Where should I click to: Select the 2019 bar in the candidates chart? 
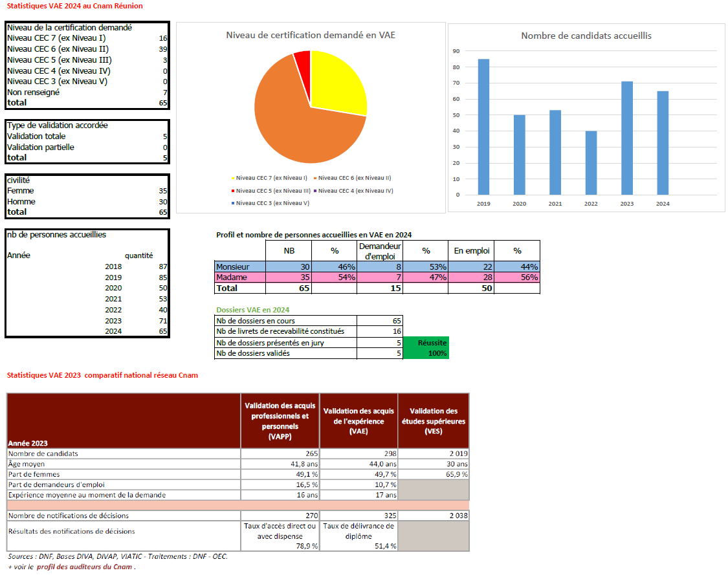[x=483, y=127]
